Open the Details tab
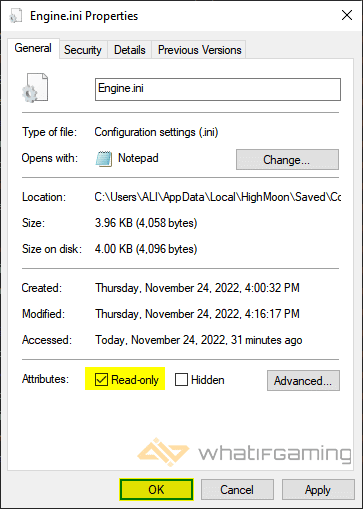The width and height of the screenshot is (363, 509). 130,50
